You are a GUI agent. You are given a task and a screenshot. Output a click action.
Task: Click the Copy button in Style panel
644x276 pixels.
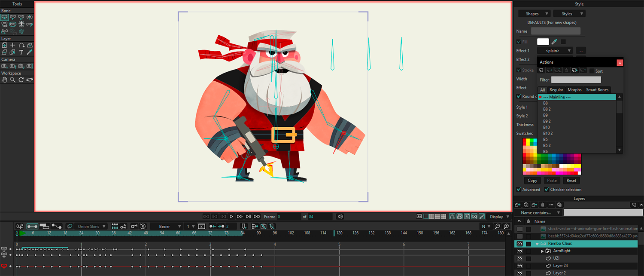coord(532,181)
